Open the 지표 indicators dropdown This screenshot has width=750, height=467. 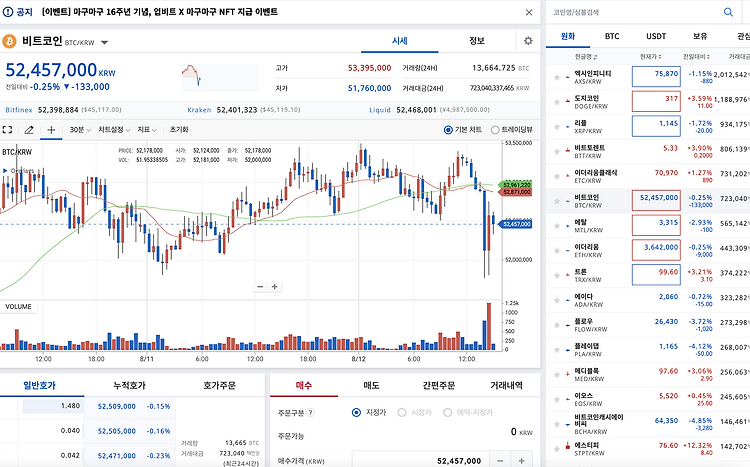(x=147, y=130)
